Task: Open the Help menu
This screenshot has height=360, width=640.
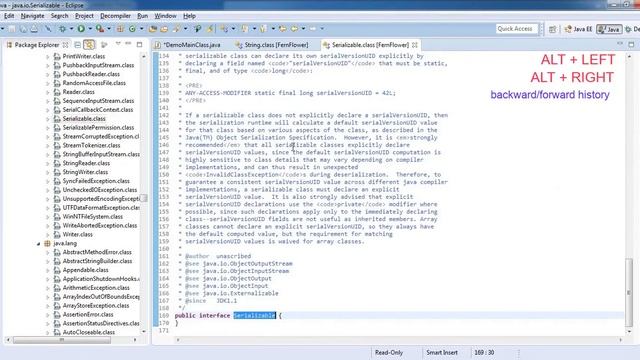Action: pyautogui.click(x=189, y=16)
